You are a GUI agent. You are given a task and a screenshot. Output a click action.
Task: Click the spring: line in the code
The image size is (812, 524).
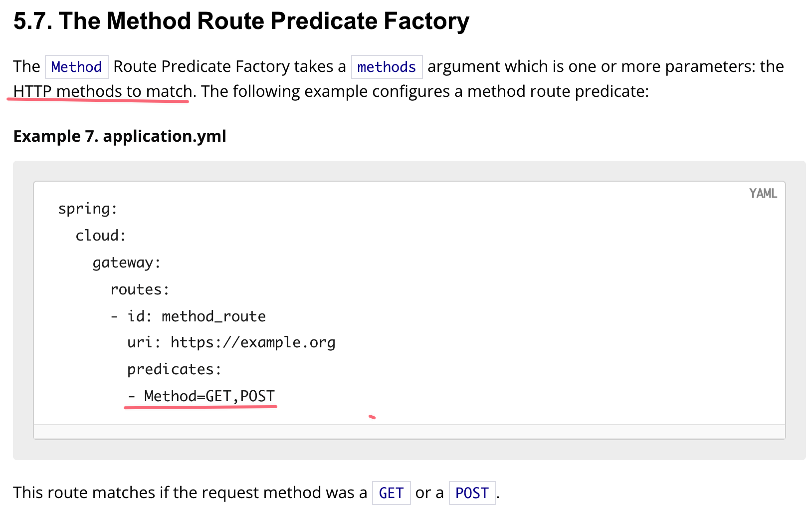(x=88, y=209)
